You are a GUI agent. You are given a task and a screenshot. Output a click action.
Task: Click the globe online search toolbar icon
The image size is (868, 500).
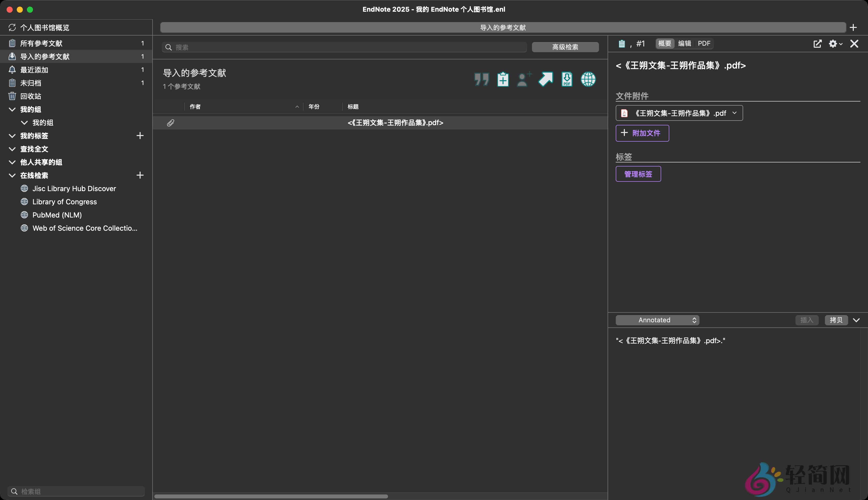pyautogui.click(x=588, y=79)
